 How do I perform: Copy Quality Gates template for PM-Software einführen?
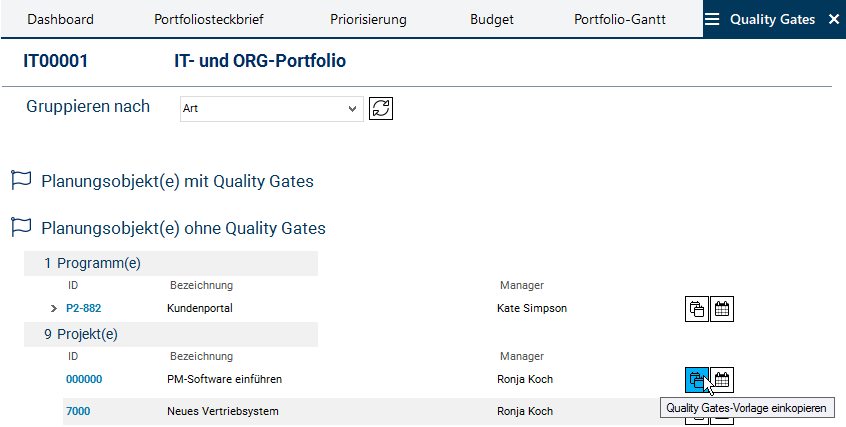(x=696, y=379)
